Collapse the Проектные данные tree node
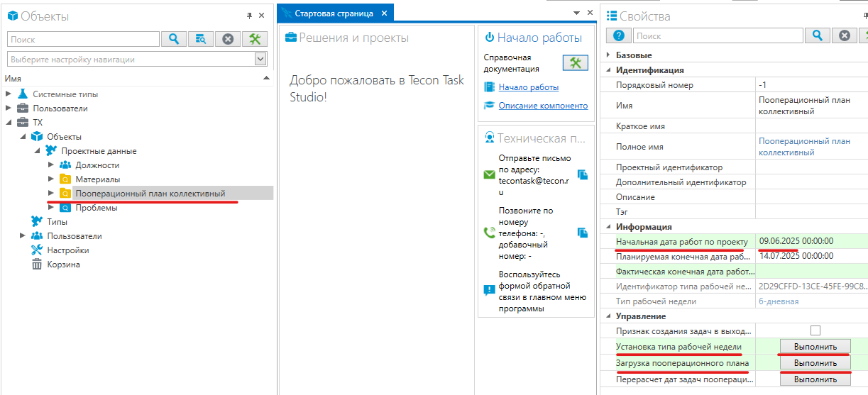Screen dimensions: 868x395 [x=37, y=151]
